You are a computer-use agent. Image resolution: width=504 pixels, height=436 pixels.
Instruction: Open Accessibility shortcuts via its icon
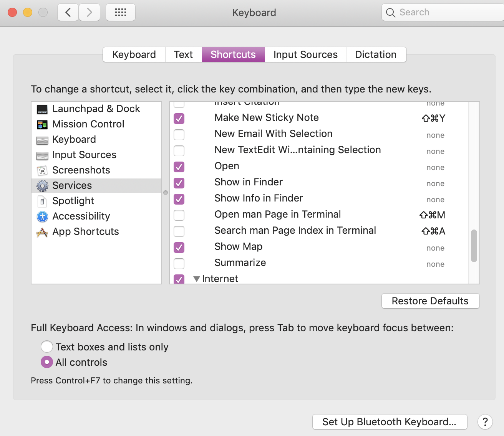pos(42,216)
